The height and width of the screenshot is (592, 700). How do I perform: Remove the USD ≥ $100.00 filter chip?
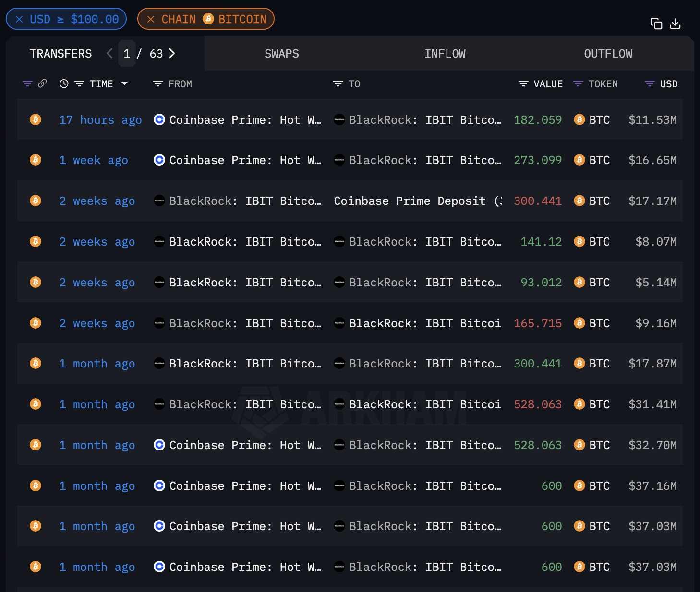(x=19, y=19)
